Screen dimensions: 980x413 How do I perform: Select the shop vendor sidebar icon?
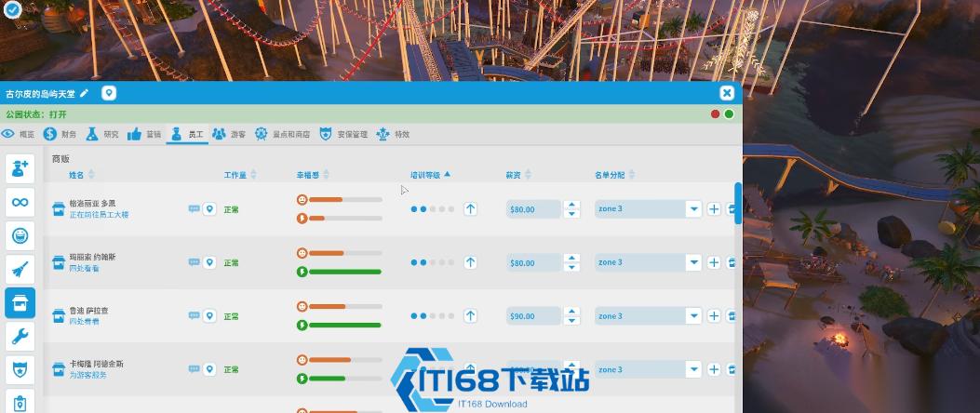pyautogui.click(x=20, y=303)
